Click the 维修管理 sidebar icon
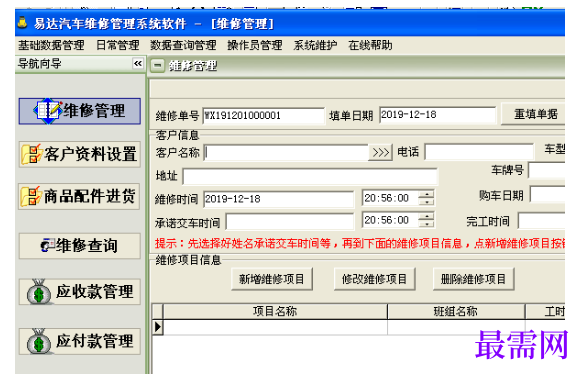 (x=48, y=111)
